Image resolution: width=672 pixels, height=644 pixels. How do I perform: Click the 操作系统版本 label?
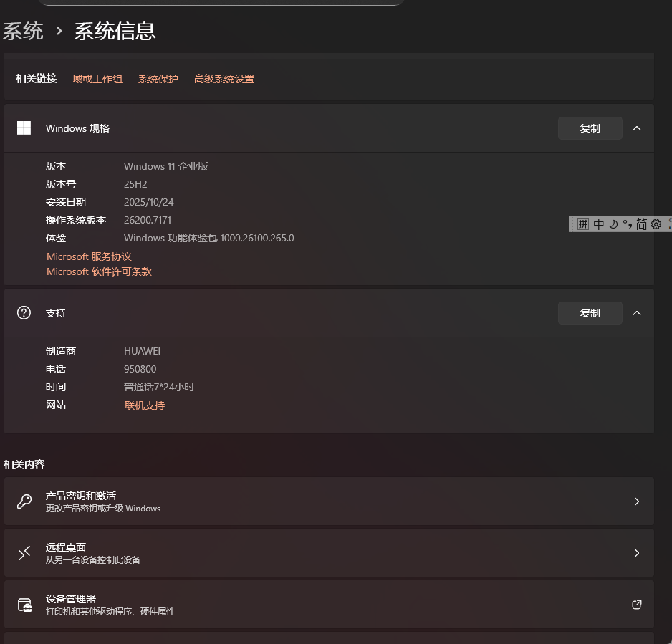(x=76, y=220)
